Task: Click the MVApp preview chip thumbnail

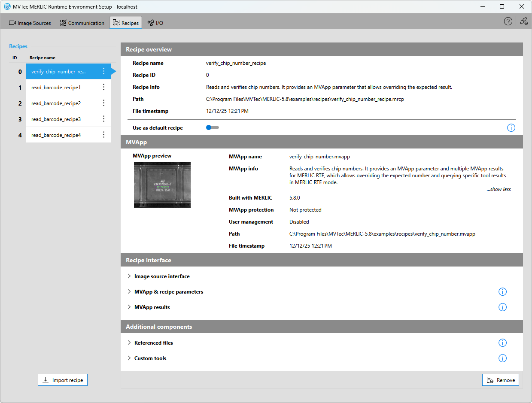Action: [162, 185]
